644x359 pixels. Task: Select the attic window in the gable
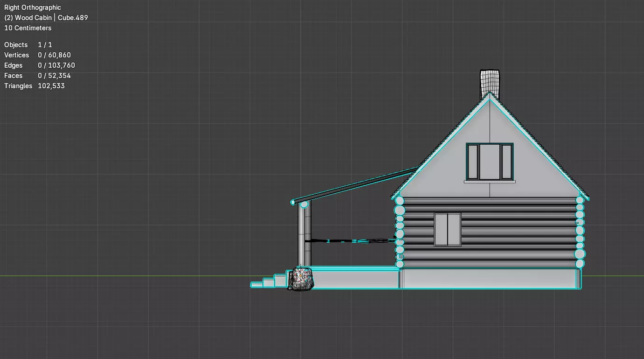point(490,162)
